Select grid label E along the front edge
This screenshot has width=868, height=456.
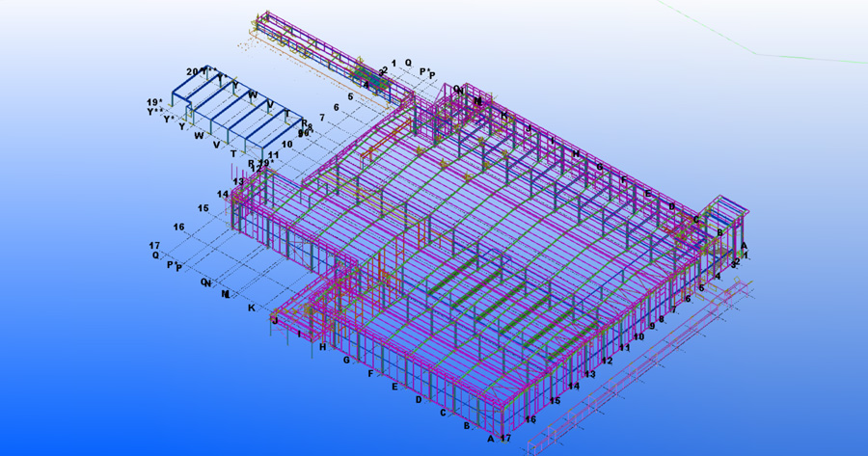(394, 387)
